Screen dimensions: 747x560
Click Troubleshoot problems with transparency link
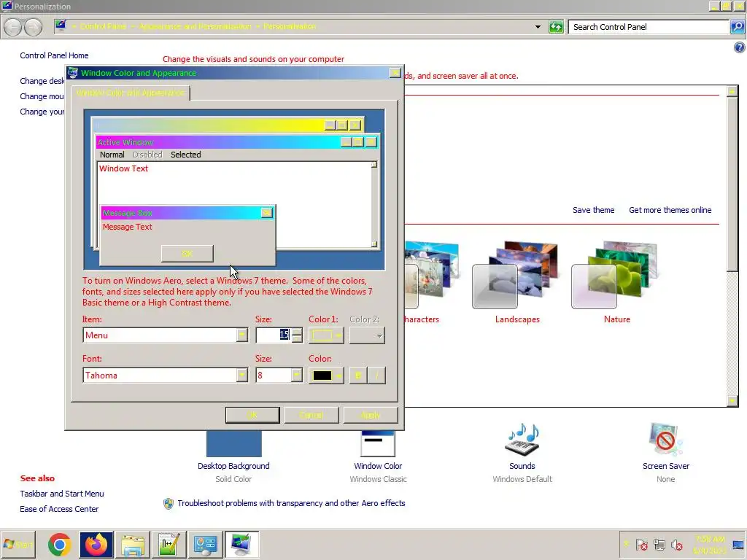click(291, 503)
